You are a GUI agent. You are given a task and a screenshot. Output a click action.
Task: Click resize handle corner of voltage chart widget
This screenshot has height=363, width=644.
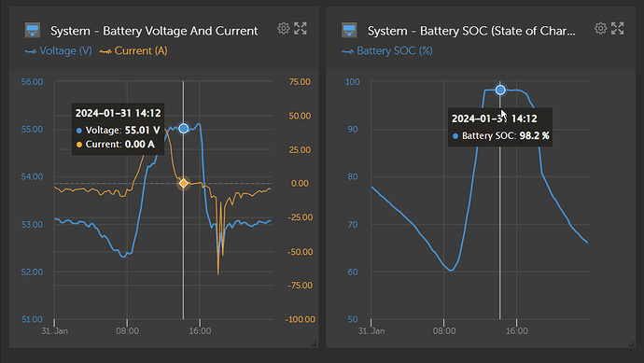315,344
